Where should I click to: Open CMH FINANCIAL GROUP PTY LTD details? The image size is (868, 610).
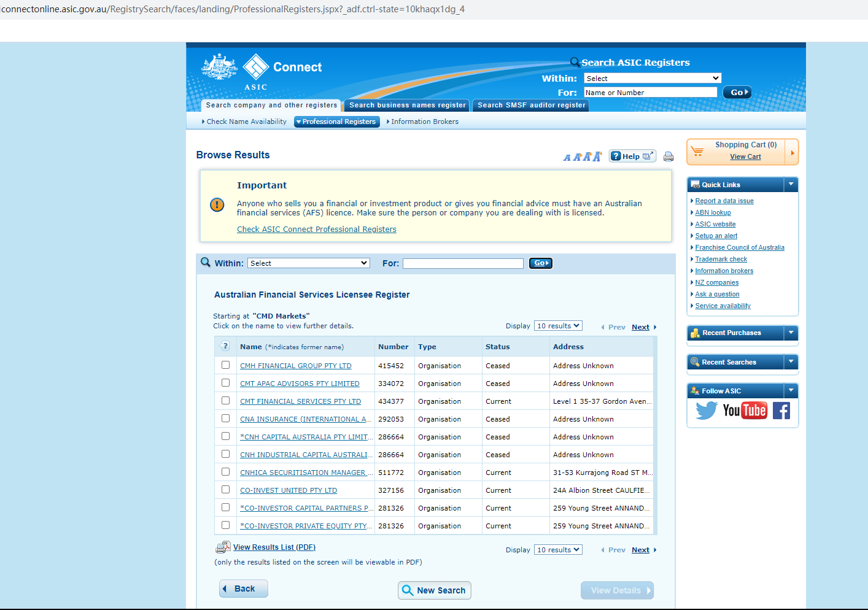[x=296, y=366]
